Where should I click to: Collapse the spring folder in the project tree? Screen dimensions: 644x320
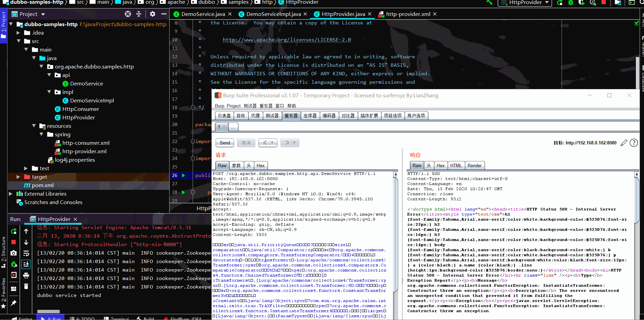[x=41, y=134]
